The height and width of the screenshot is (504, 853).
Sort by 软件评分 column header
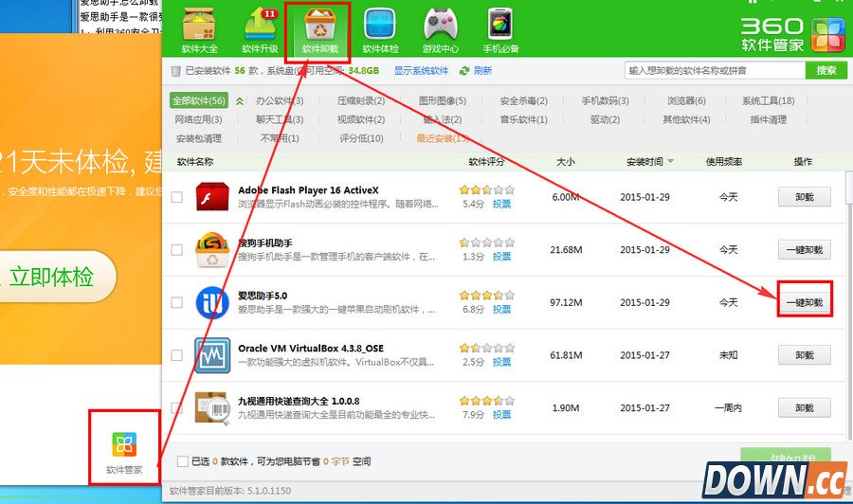(486, 161)
